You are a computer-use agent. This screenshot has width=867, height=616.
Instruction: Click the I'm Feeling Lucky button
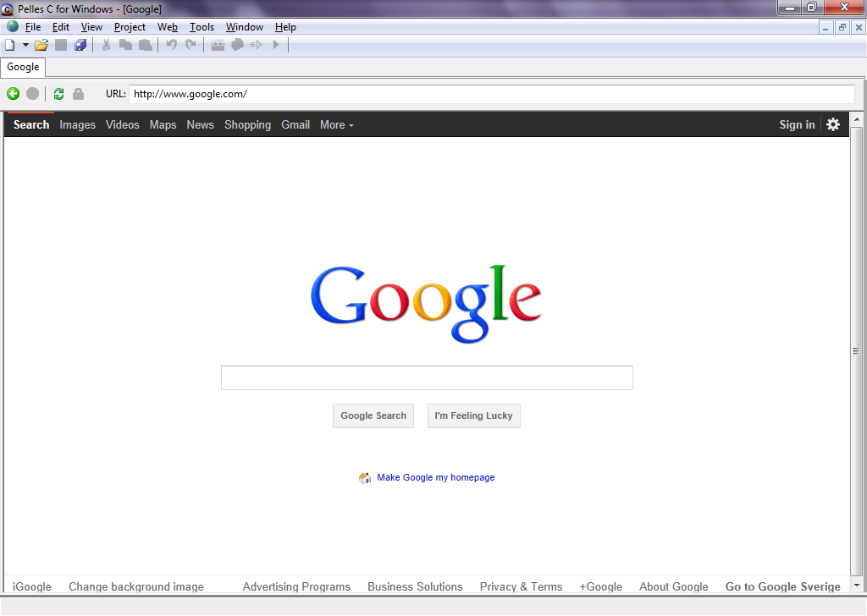(474, 416)
